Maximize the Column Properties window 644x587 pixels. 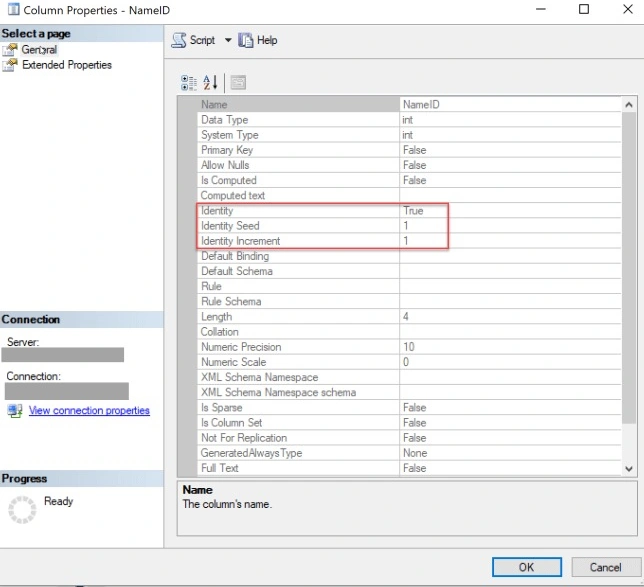(x=584, y=9)
